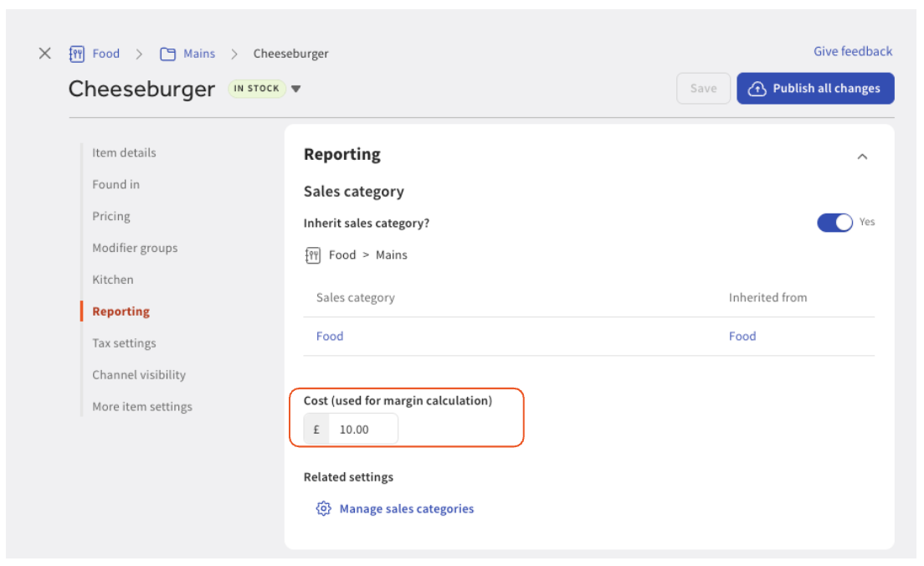The width and height of the screenshot is (924, 566).
Task: Disable sales category inheritance
Action: tap(835, 222)
